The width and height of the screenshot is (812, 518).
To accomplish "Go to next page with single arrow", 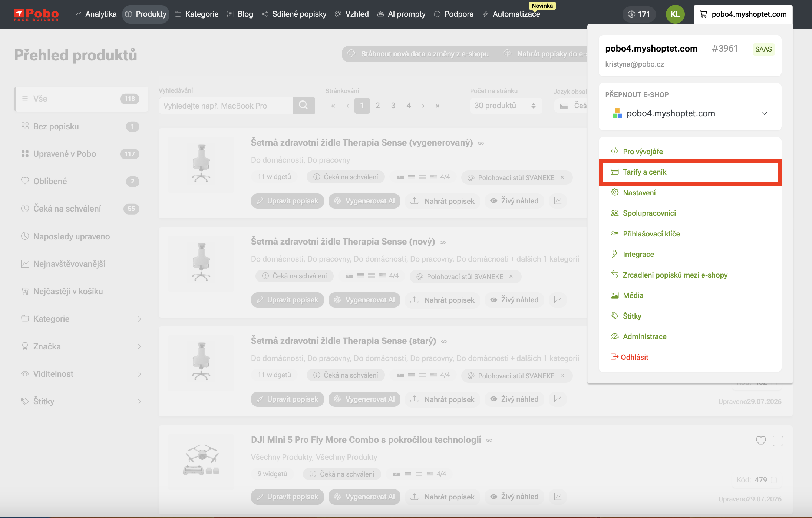I will tap(423, 106).
